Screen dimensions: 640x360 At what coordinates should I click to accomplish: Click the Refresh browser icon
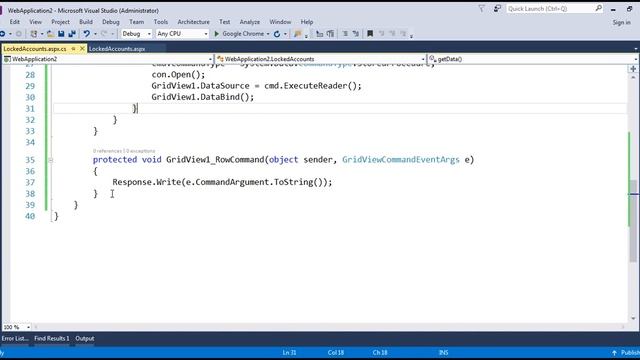(x=277, y=34)
